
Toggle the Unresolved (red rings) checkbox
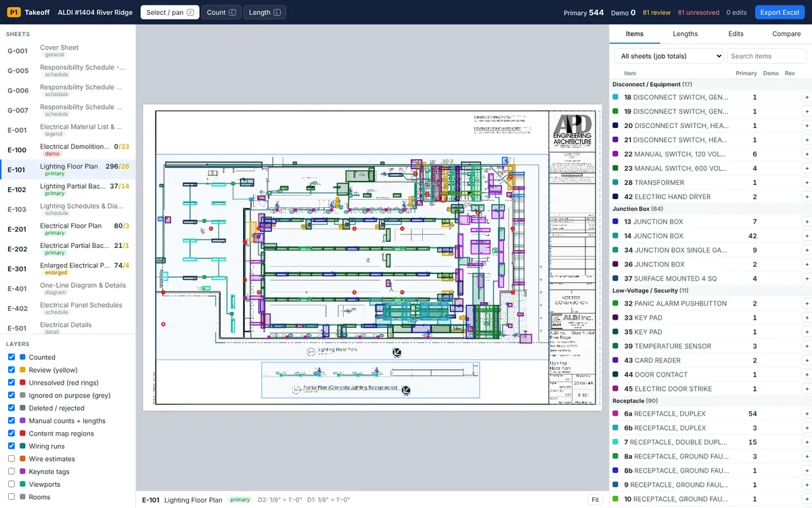(12, 383)
